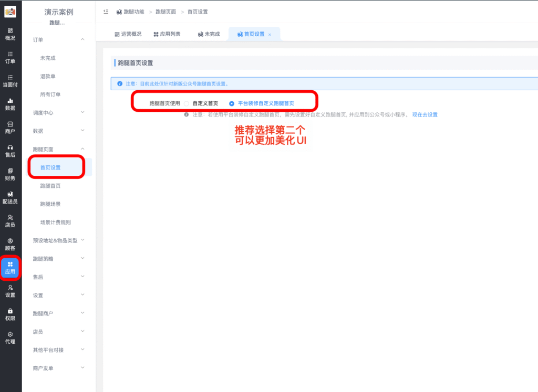Select the 权限 permissions icon in sidebar
Screen dimensions: 538x392
[10, 314]
